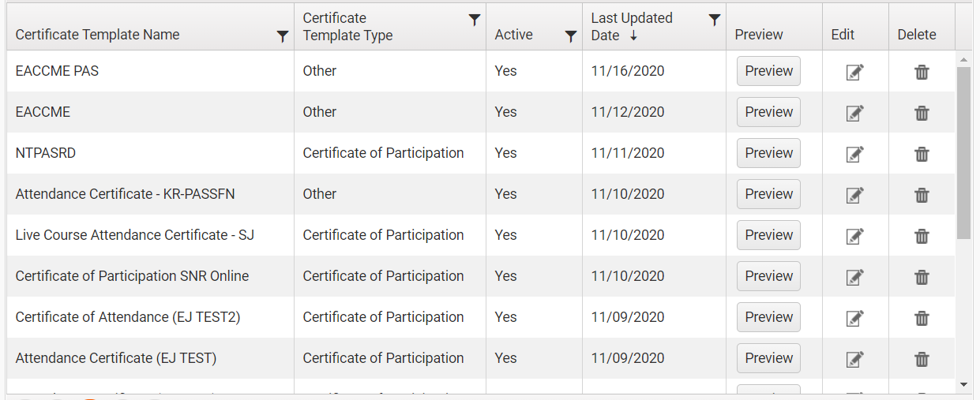Open filter for Certificate Template Name column
The height and width of the screenshot is (400, 980).
[283, 36]
